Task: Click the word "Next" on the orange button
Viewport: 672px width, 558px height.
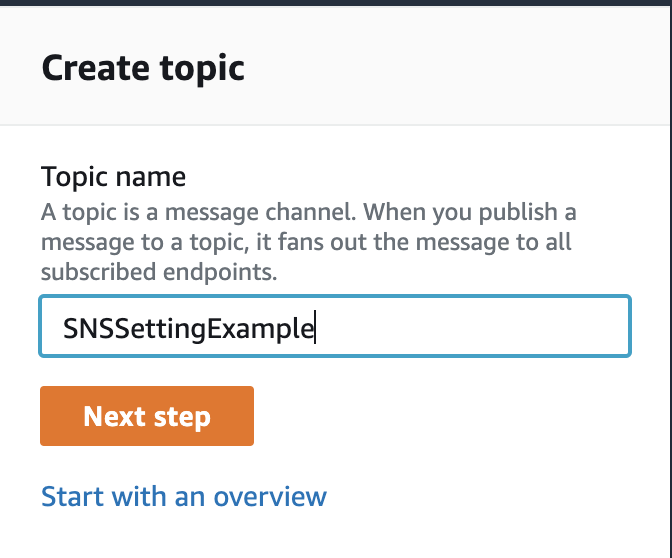Action: click(116, 416)
